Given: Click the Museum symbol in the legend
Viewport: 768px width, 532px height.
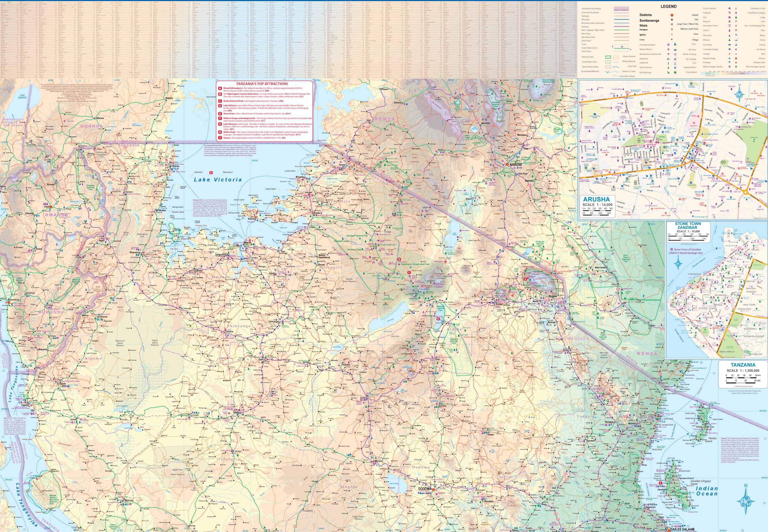Looking at the screenshot, I should 729,21.
